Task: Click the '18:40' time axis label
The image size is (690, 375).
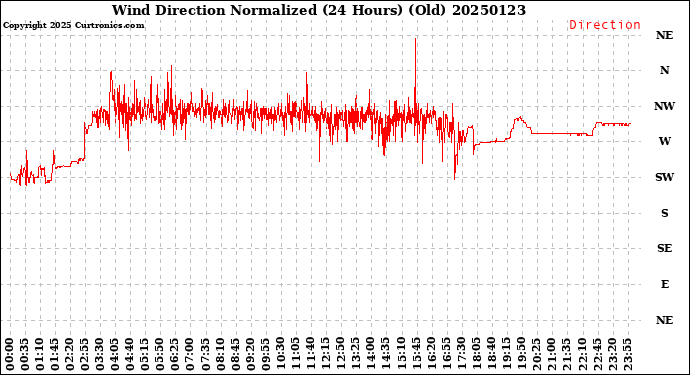Action: point(491,354)
